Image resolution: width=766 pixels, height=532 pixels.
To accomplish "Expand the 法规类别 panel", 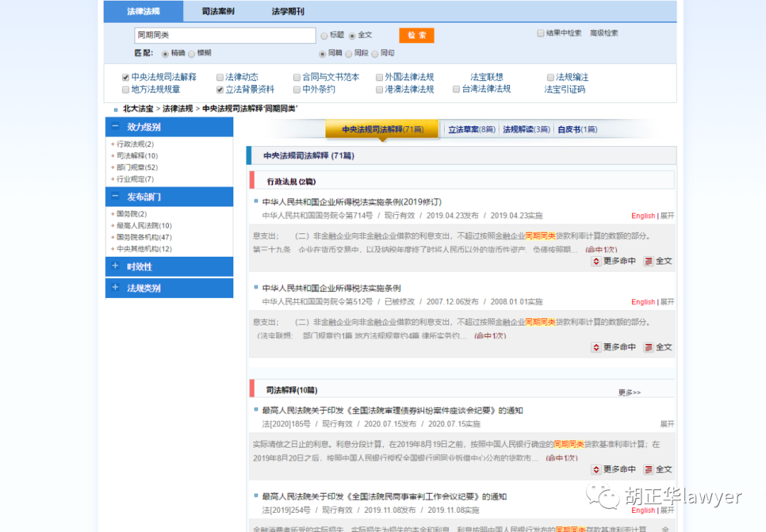I will tap(116, 288).
